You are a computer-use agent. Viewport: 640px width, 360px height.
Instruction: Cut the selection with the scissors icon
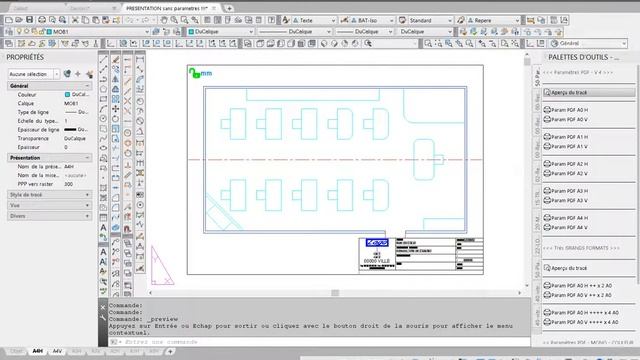[75, 20]
